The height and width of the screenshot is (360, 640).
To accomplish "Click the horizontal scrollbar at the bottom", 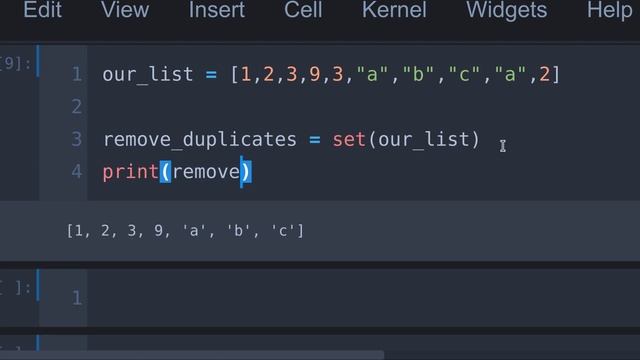I will [192, 355].
